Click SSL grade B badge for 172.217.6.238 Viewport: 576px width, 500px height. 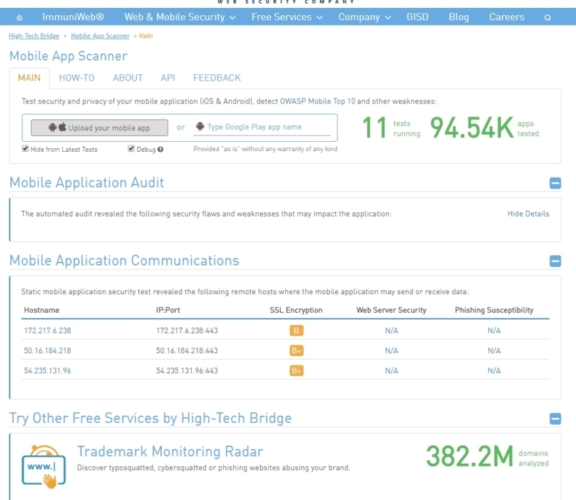pos(296,330)
